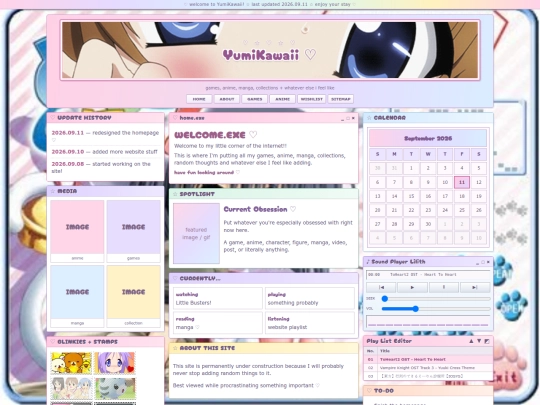Click the listening website playlist card

[x=310, y=323]
